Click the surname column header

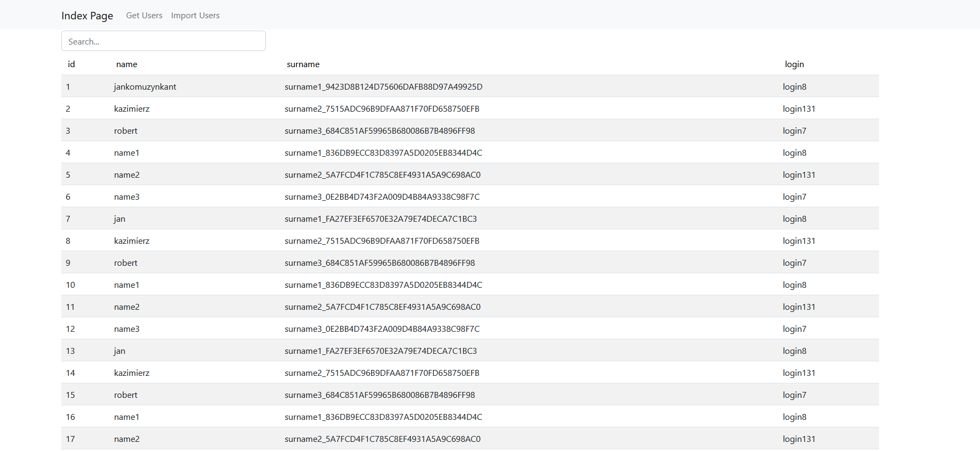[x=303, y=64]
